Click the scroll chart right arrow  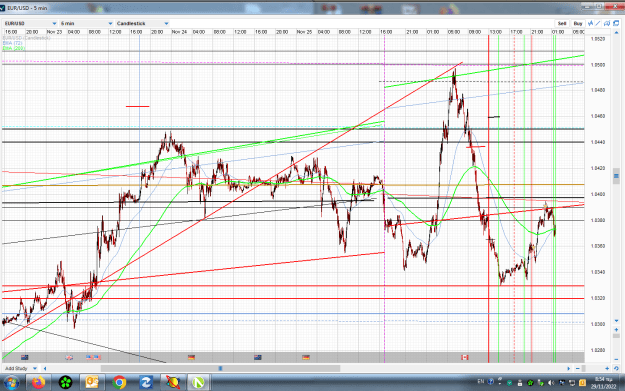pyautogui.click(x=568, y=368)
